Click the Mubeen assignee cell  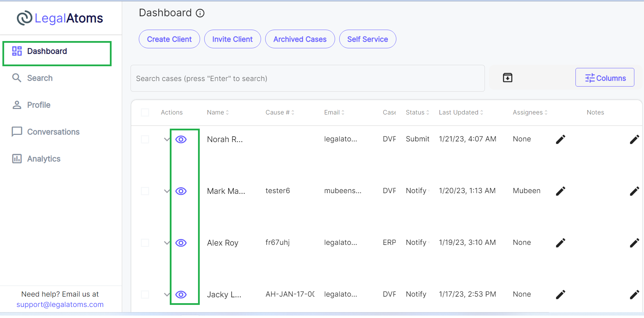pyautogui.click(x=527, y=191)
